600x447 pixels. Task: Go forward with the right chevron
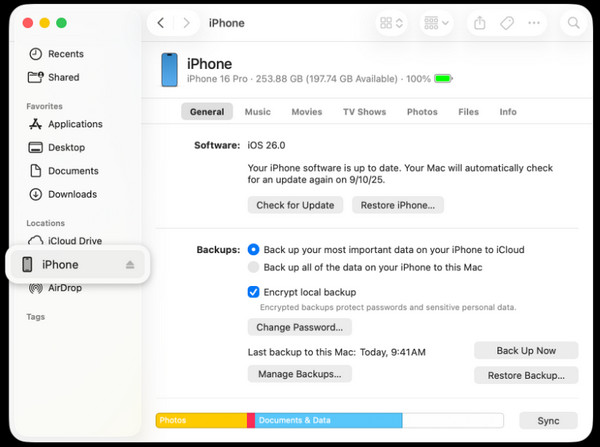pyautogui.click(x=186, y=23)
